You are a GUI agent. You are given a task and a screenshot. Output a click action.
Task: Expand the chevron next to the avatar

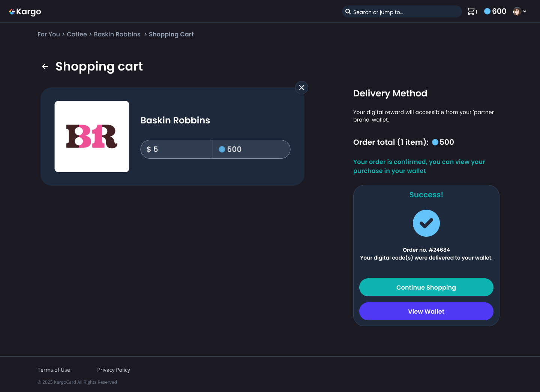[525, 12]
